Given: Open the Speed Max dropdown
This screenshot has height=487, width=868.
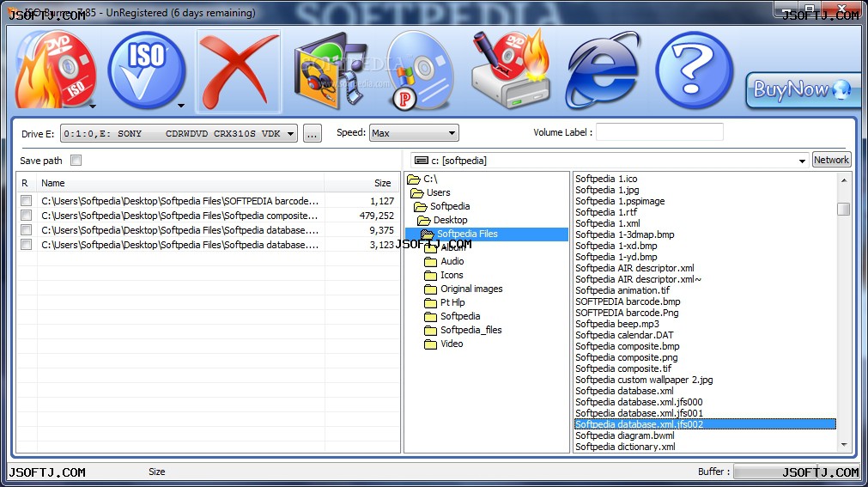Looking at the screenshot, I should point(414,133).
